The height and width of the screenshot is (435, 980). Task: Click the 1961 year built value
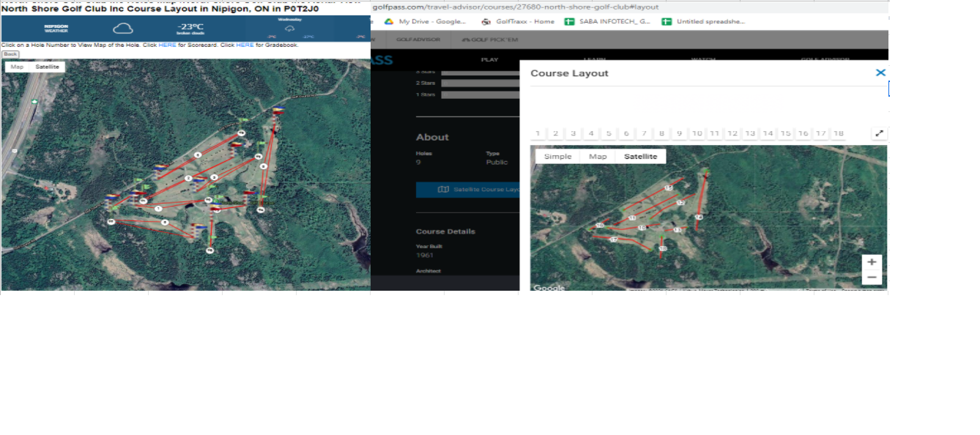pyautogui.click(x=425, y=255)
